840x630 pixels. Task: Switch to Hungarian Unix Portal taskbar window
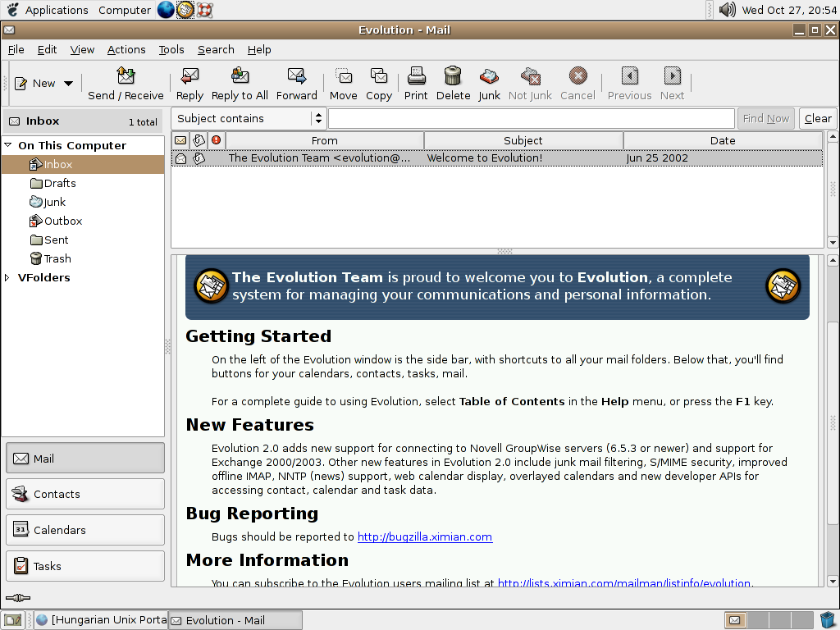[101, 620]
